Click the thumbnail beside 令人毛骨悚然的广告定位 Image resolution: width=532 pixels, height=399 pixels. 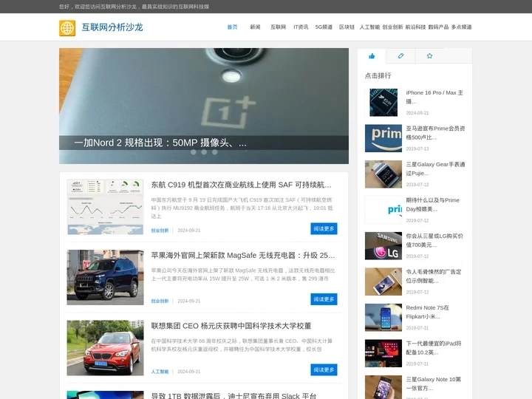[x=383, y=282]
